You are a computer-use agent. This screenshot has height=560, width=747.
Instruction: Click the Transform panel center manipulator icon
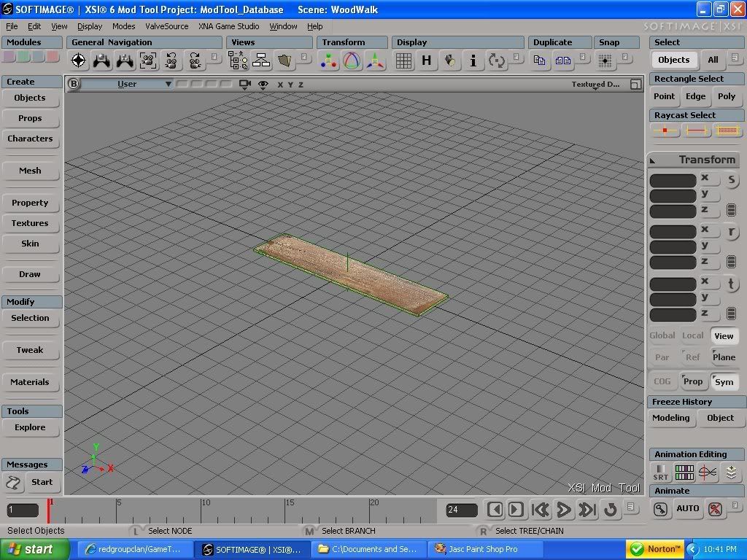(328, 61)
